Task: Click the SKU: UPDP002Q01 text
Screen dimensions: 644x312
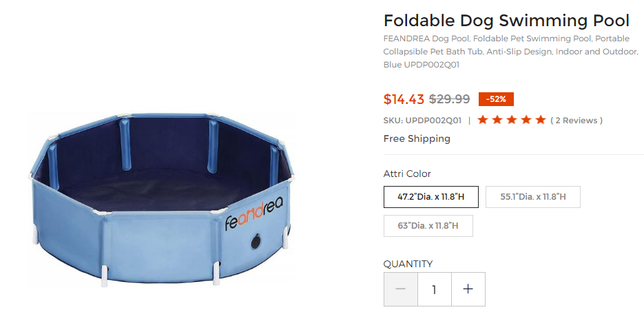Action: (422, 121)
